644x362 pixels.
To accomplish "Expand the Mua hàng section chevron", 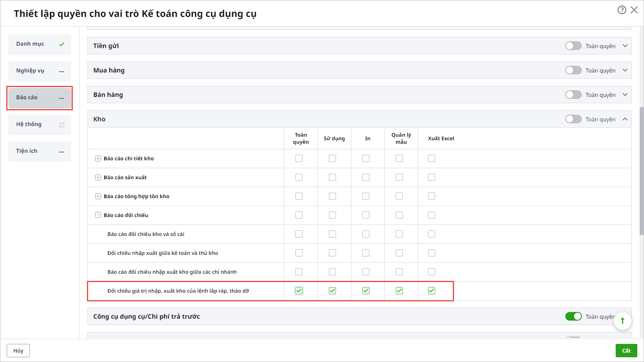I will pos(625,71).
